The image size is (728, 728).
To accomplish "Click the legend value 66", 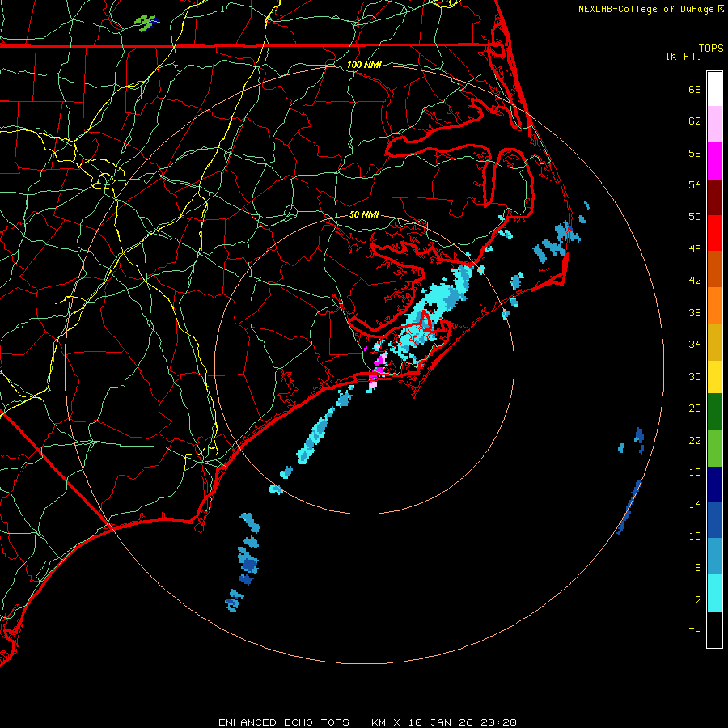I will 695,89.
